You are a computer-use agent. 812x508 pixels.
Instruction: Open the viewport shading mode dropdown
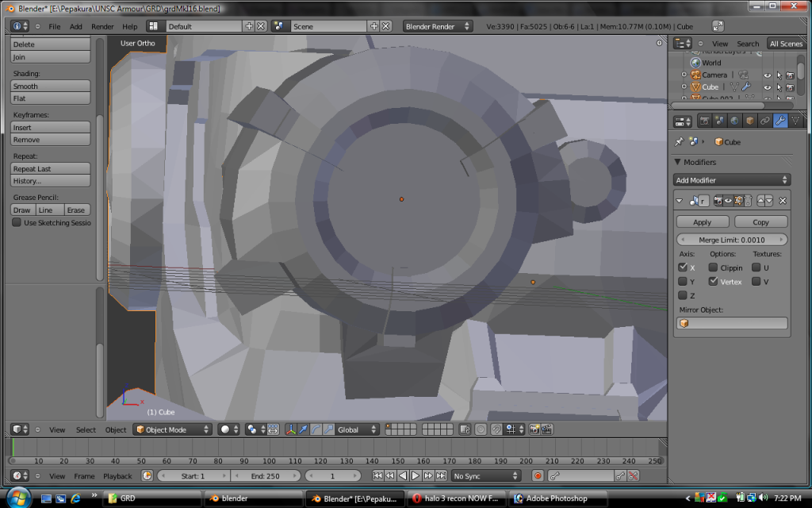tap(229, 429)
